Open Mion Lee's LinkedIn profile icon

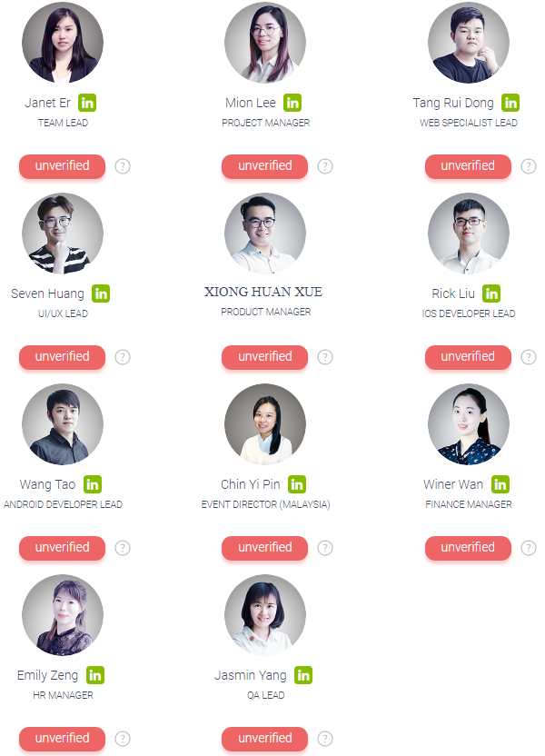click(292, 103)
